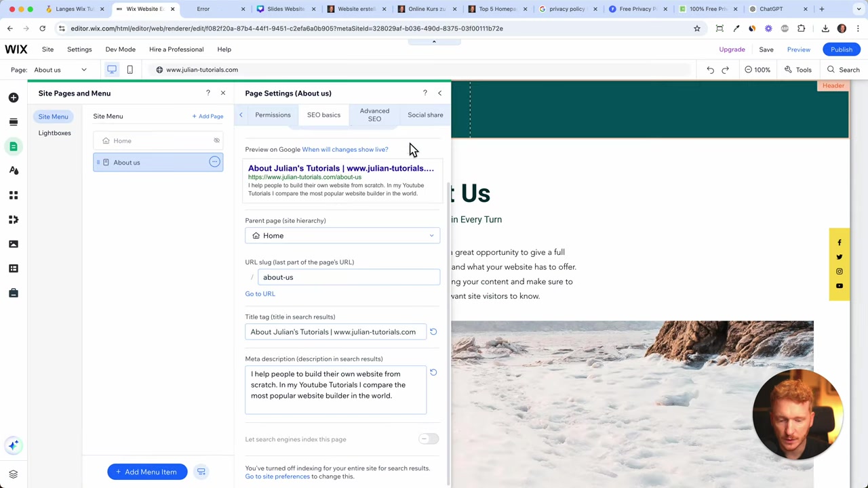The image size is (868, 488).
Task: Switch to the Permissions tab
Action: 273,115
